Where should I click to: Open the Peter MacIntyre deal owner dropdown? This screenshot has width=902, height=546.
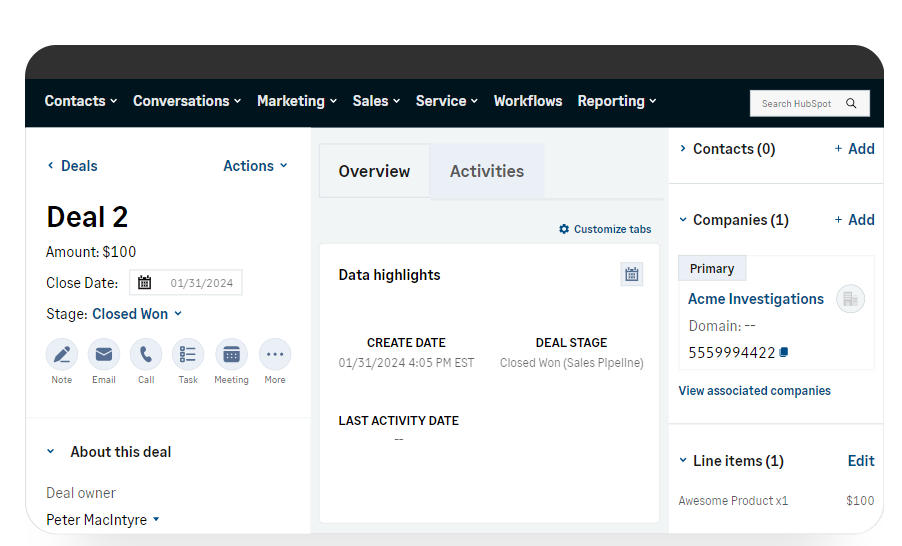[x=103, y=520]
